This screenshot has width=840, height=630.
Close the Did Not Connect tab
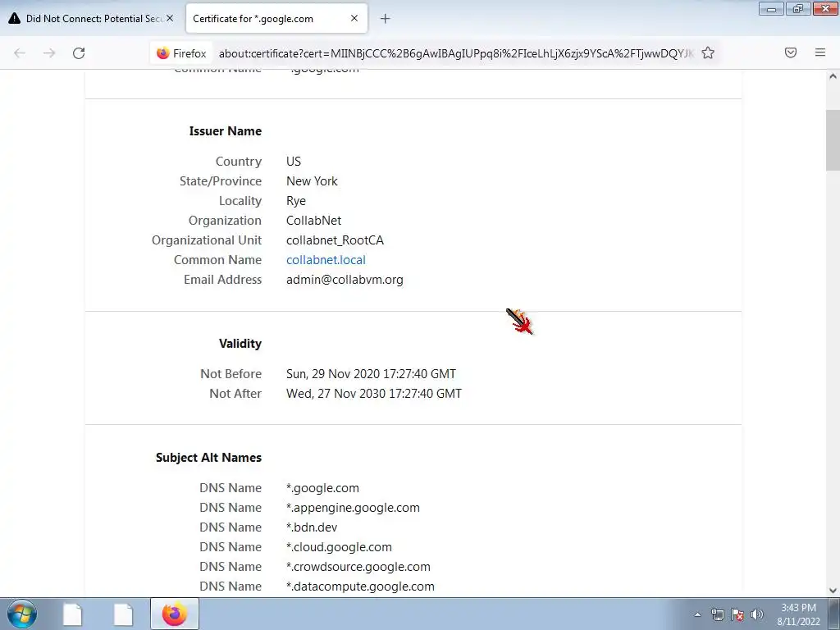coord(170,18)
